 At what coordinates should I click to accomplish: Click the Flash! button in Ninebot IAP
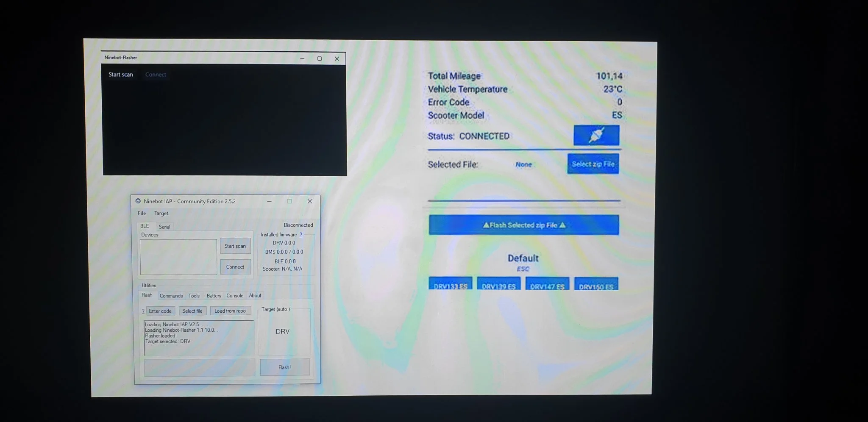tap(284, 367)
